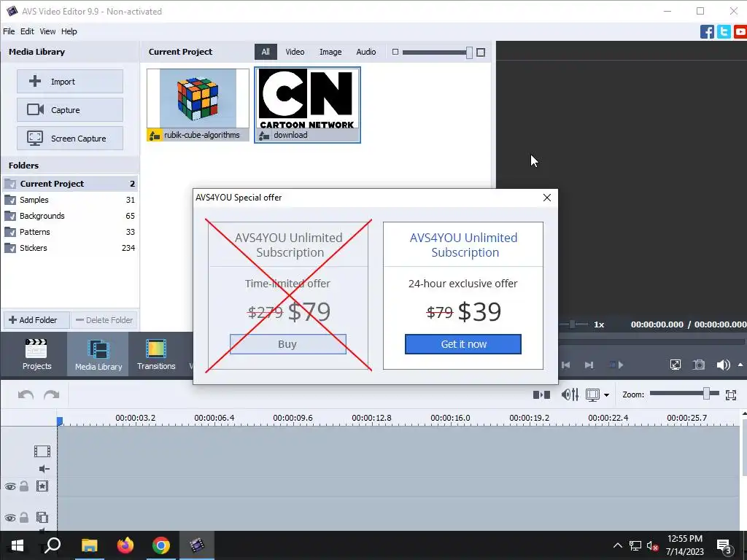Open the Facebook link icon

tap(707, 32)
